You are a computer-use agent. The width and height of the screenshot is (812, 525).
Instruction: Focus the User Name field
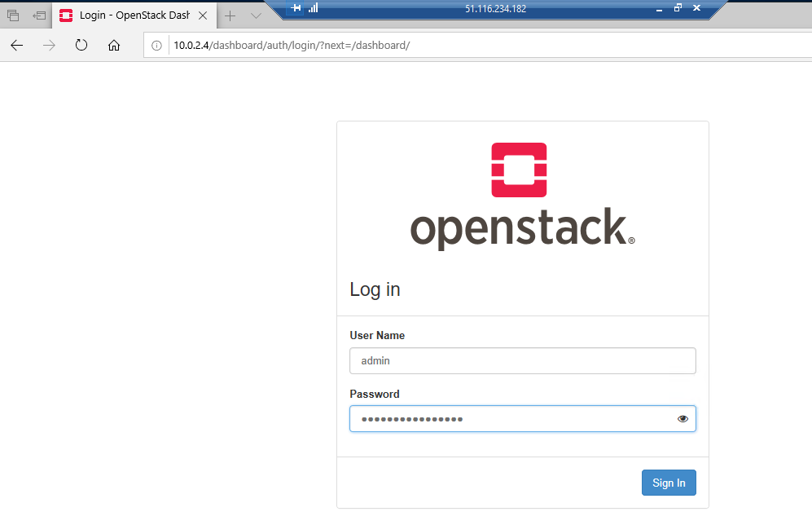coord(522,360)
